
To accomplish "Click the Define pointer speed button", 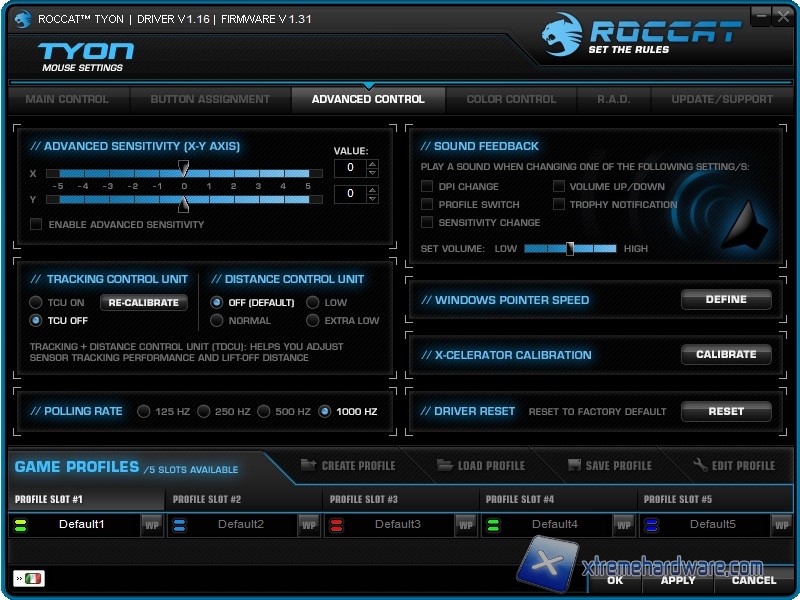I will click(726, 299).
